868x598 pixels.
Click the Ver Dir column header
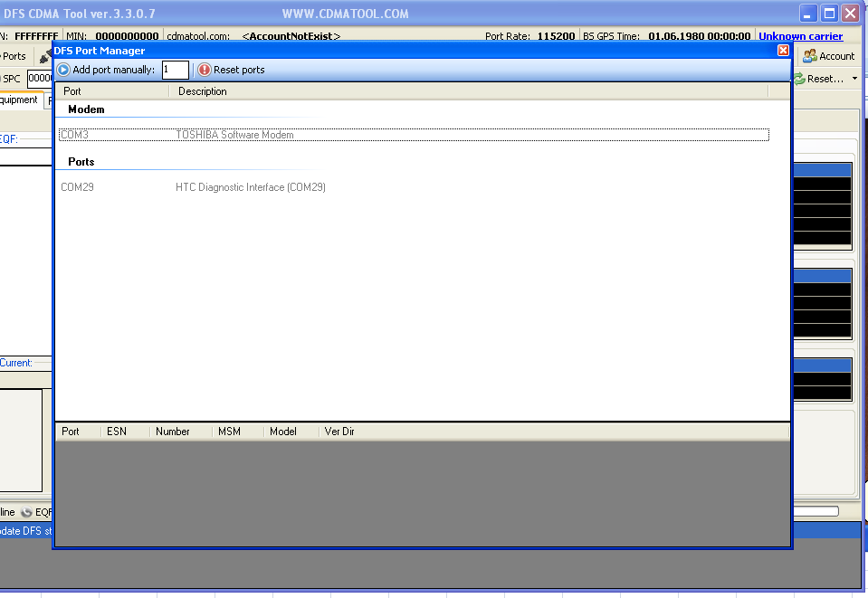click(x=339, y=432)
